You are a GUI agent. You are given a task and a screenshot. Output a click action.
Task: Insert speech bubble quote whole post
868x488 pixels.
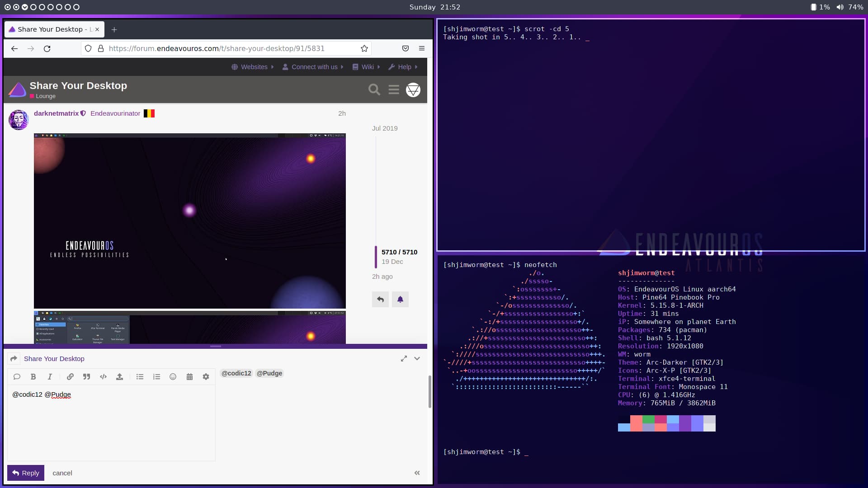[17, 376]
